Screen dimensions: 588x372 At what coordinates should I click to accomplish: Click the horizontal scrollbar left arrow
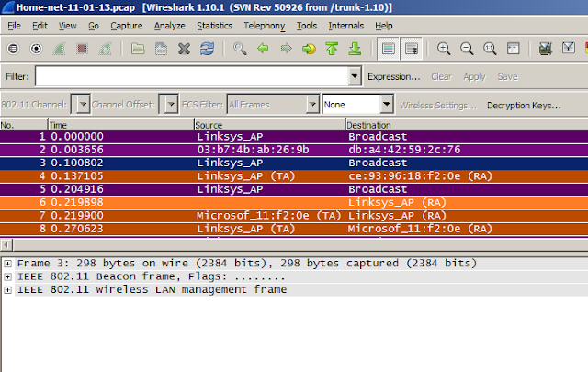[6, 245]
